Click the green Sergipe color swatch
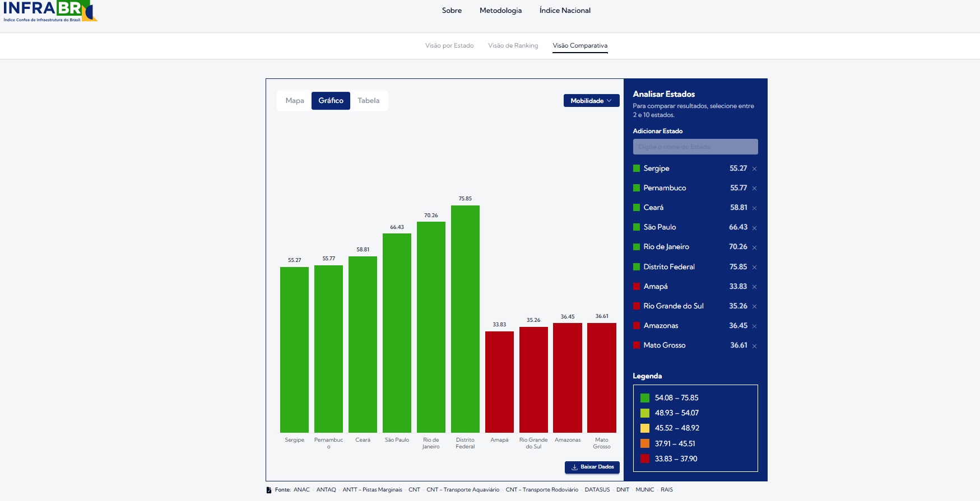Screen dimensions: 980x501 637,168
